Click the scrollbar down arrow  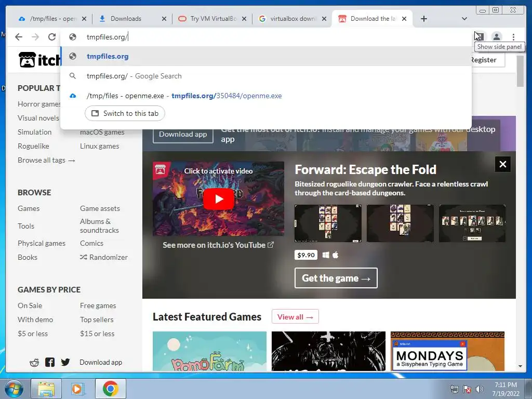click(x=520, y=366)
